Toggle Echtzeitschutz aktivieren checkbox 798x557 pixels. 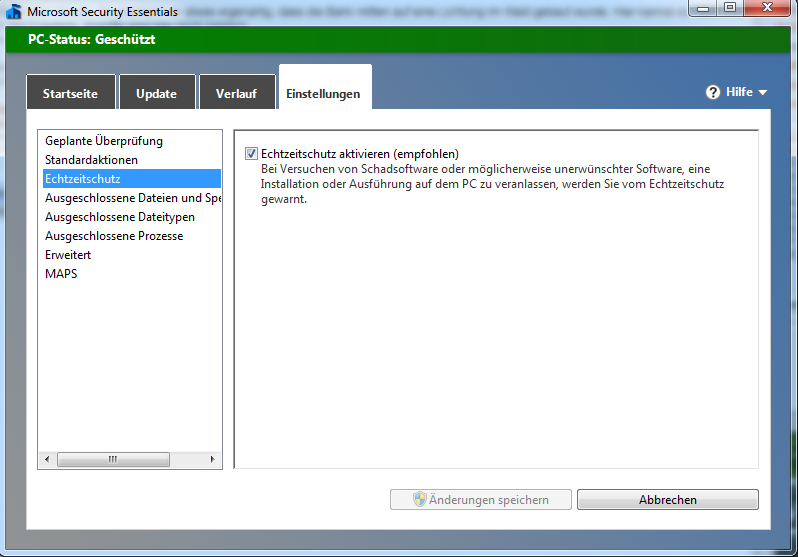[x=251, y=153]
